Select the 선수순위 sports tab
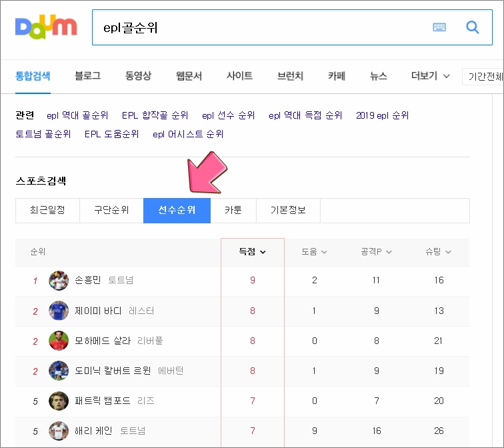This screenshot has width=504, height=448. pyautogui.click(x=177, y=211)
